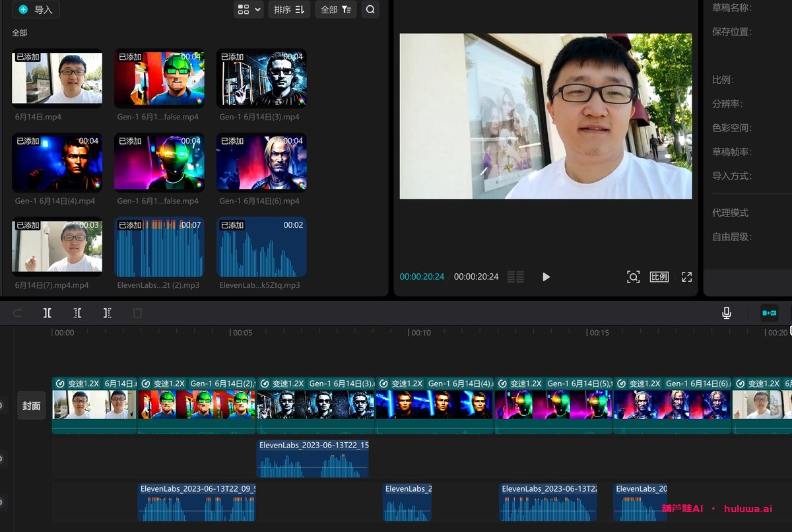Split clip using first bracket icon in toolbar
792x532 pixels.
(x=47, y=312)
